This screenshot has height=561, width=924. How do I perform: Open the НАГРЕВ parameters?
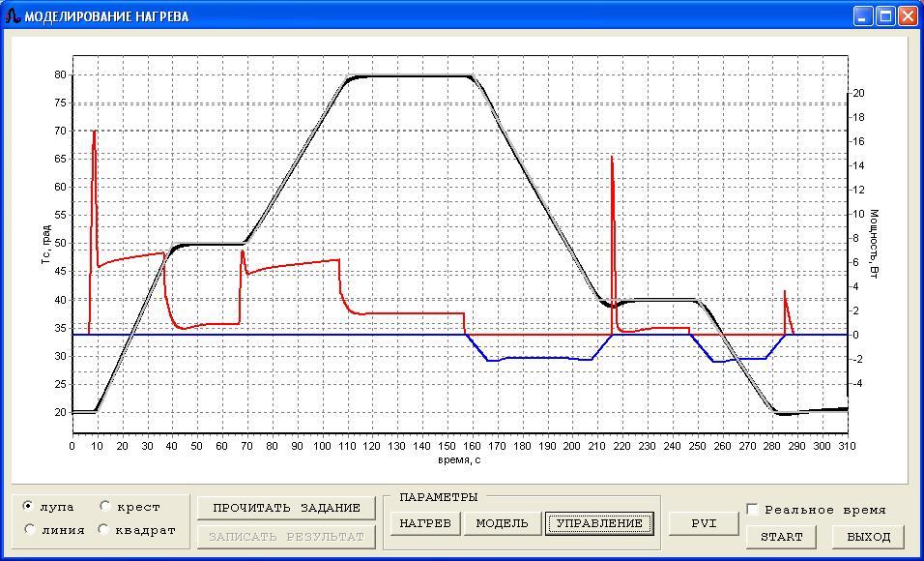tap(426, 523)
